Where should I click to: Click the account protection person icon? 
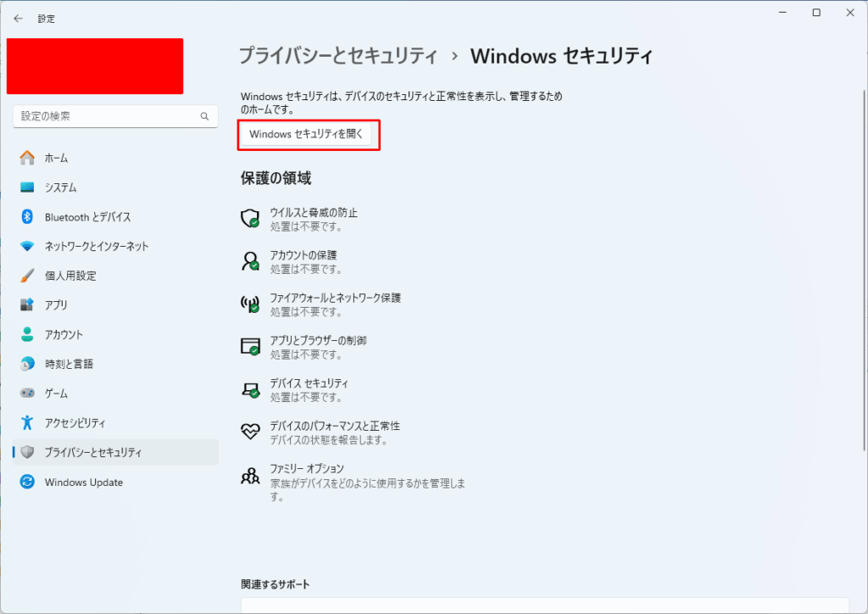click(x=250, y=260)
